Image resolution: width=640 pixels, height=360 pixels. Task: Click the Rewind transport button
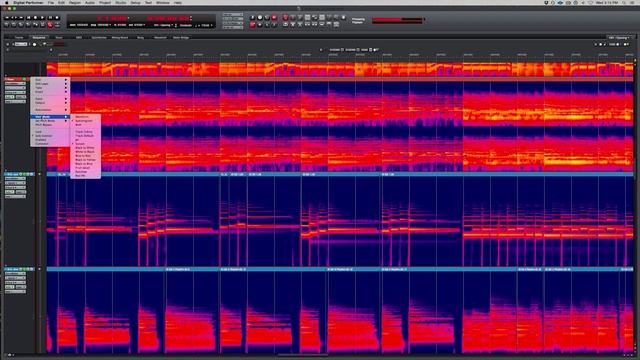7,18
